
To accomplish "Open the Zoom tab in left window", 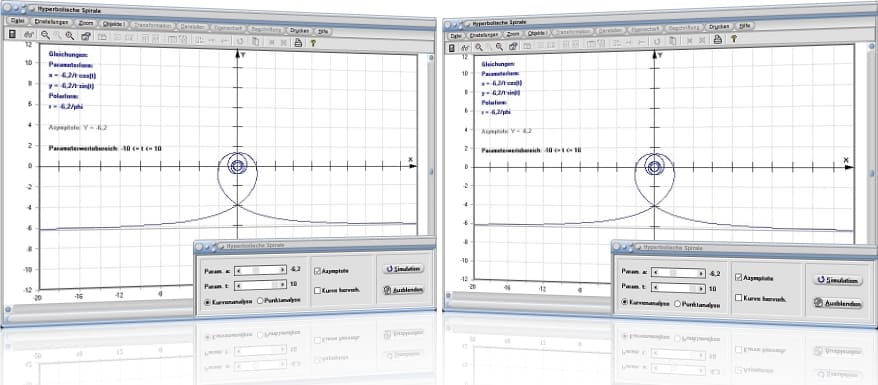I will (86, 23).
